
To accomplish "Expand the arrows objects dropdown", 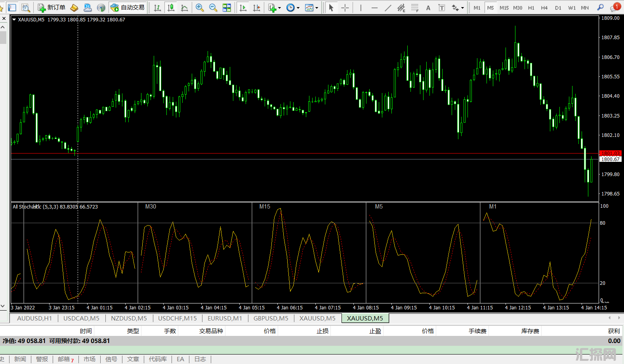I will click(x=462, y=8).
